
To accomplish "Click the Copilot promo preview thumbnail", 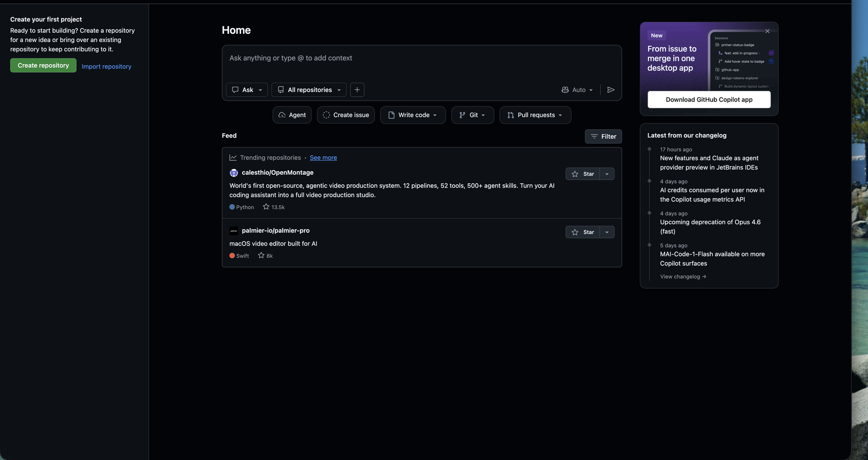I will coord(743,60).
